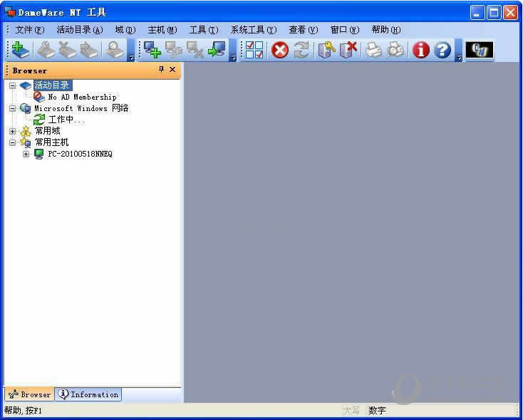Click the red stop X button
Viewport: 523px width, 420px height.
pyautogui.click(x=279, y=51)
